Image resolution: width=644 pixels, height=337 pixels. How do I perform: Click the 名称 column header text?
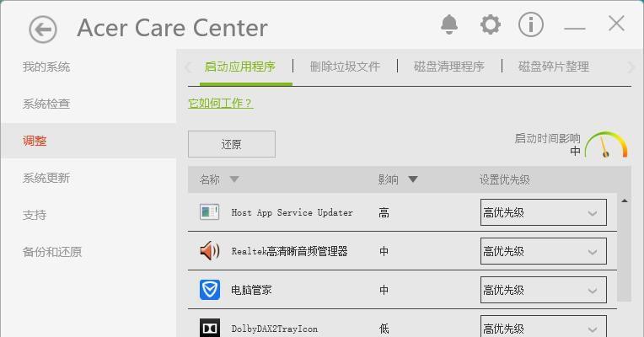pos(209,179)
